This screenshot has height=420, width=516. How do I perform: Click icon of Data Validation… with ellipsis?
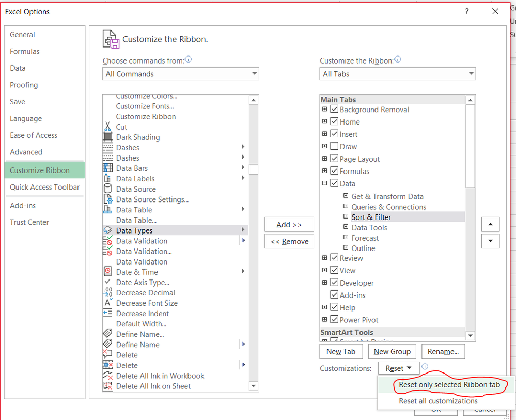[x=107, y=251]
